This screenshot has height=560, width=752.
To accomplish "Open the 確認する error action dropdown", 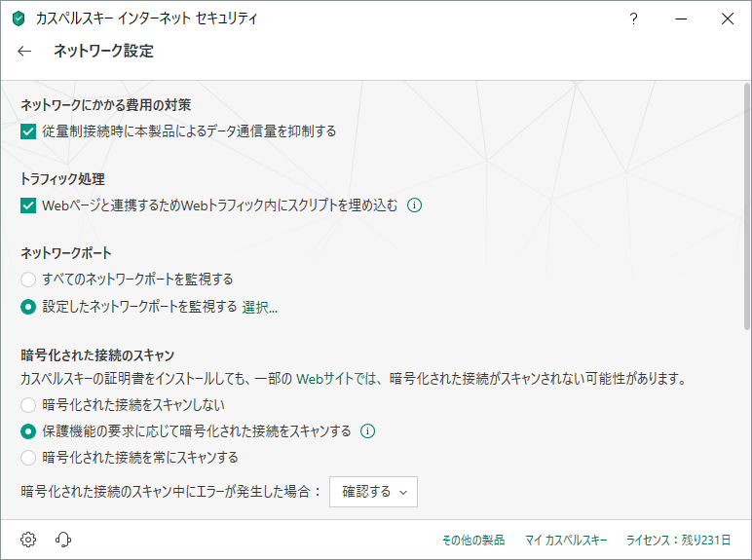I will pyautogui.click(x=373, y=492).
